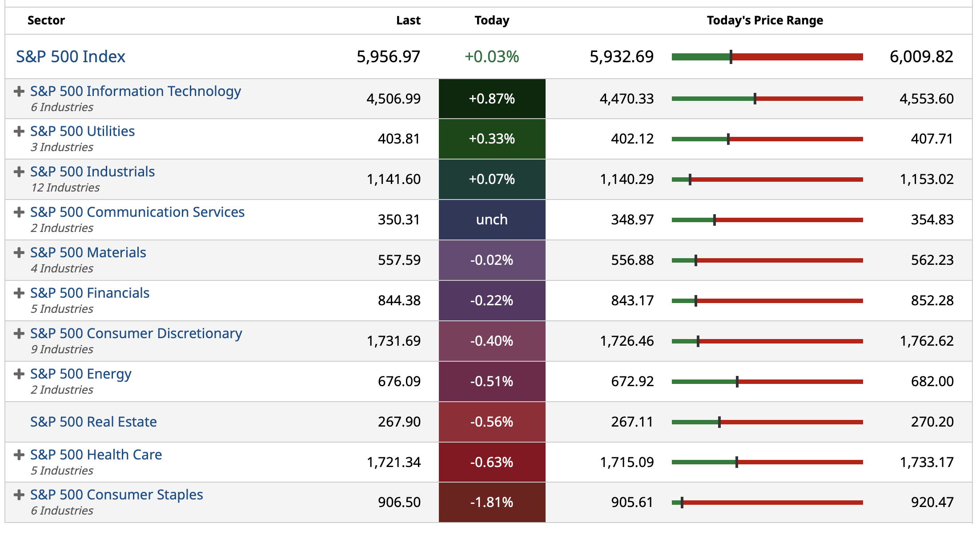
Task: Open the S&P 500 Index link
Action: (x=71, y=57)
